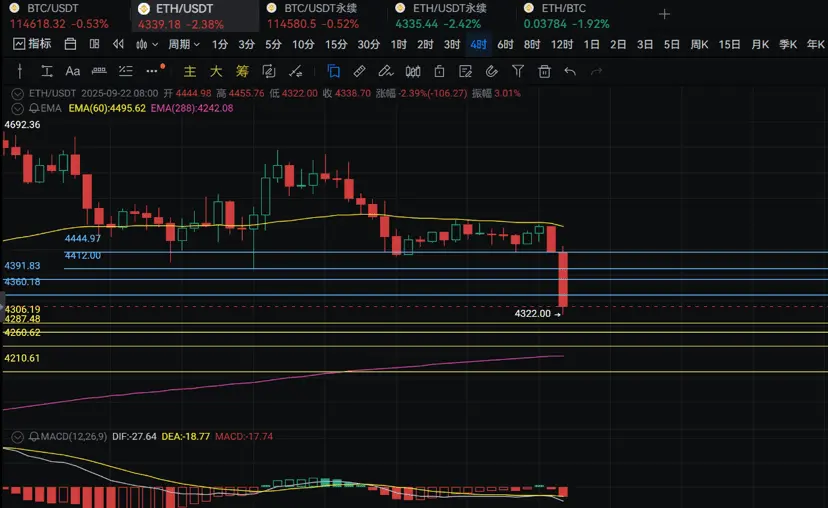Screen dimensions: 828x508
Task: Select the 月K timeframe
Action: (760, 45)
